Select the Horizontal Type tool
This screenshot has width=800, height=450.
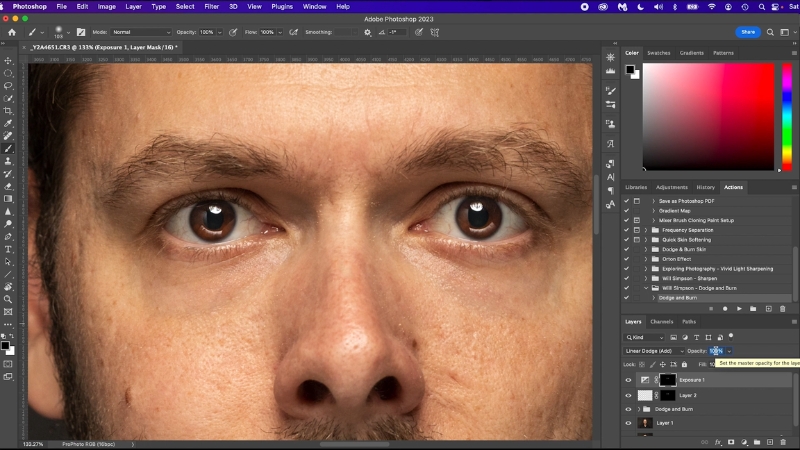(8, 249)
